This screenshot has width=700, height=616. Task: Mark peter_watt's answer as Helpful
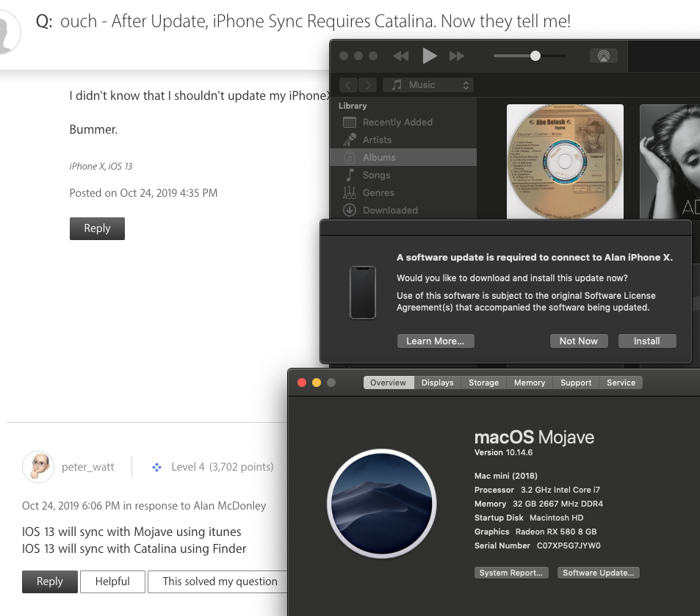[112, 581]
